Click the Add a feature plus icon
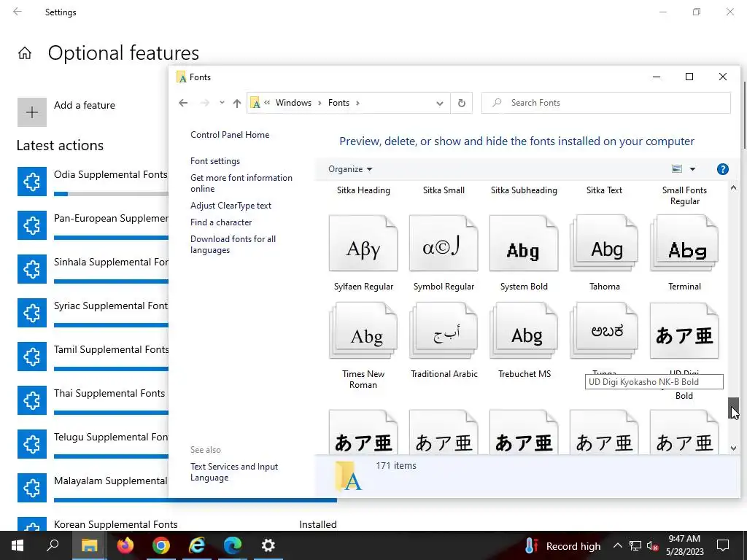Image resolution: width=747 pixels, height=560 pixels. click(x=32, y=112)
